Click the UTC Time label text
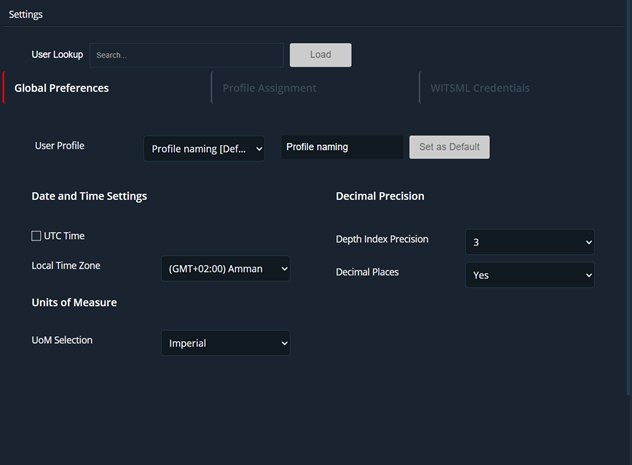 [64, 236]
